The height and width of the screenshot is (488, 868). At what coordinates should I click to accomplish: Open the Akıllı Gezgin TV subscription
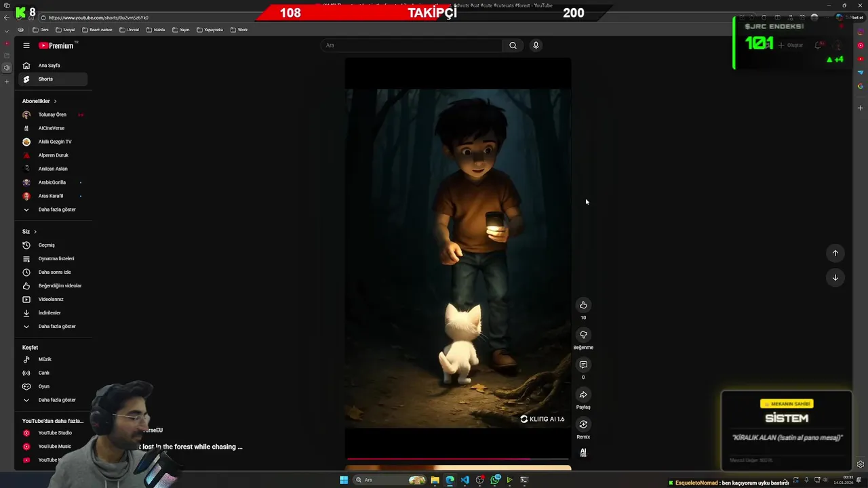[x=53, y=142]
